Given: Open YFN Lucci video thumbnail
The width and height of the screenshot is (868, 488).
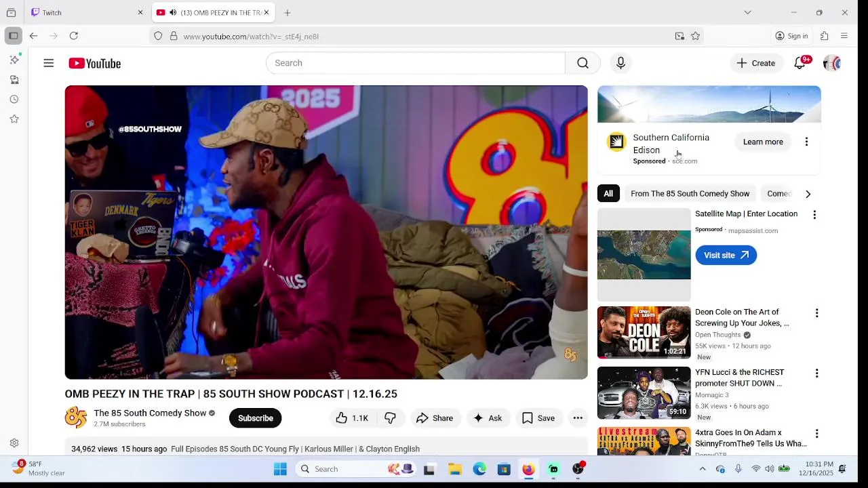Looking at the screenshot, I should pyautogui.click(x=644, y=392).
